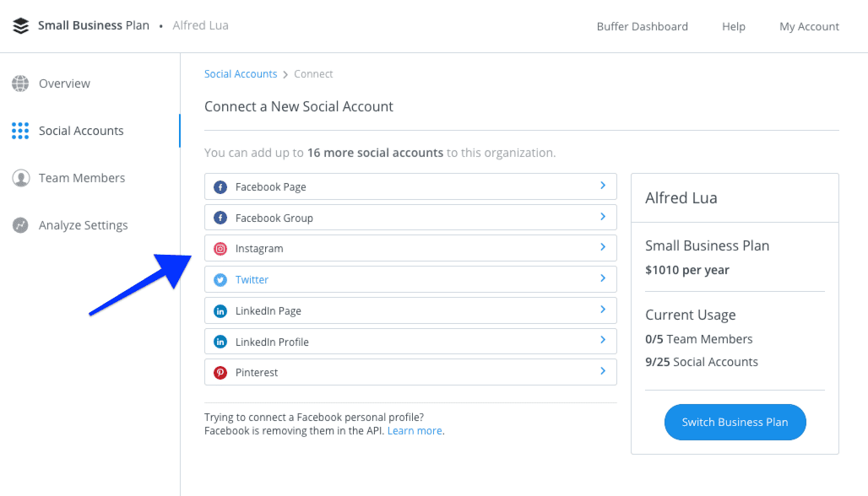Click the Alfred Lua card heading
The height and width of the screenshot is (496, 868).
[x=681, y=198]
